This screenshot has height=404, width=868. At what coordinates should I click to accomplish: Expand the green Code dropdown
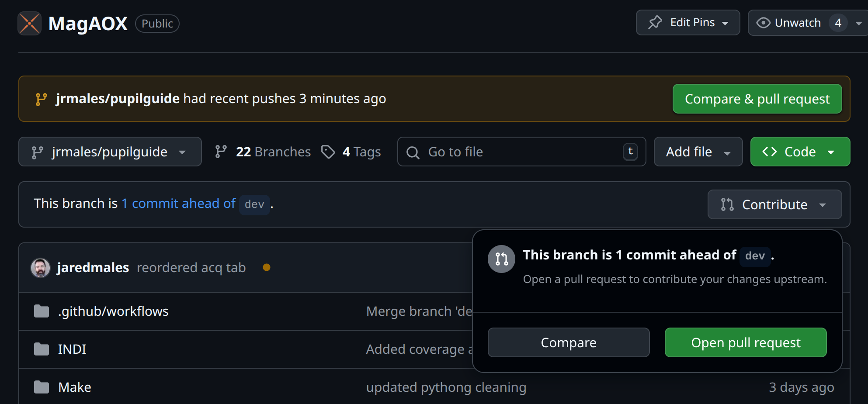tap(800, 152)
